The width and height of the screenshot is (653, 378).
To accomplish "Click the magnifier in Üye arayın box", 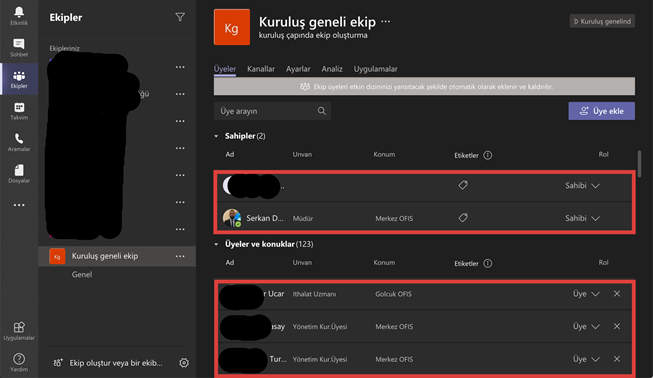I will click(x=322, y=111).
